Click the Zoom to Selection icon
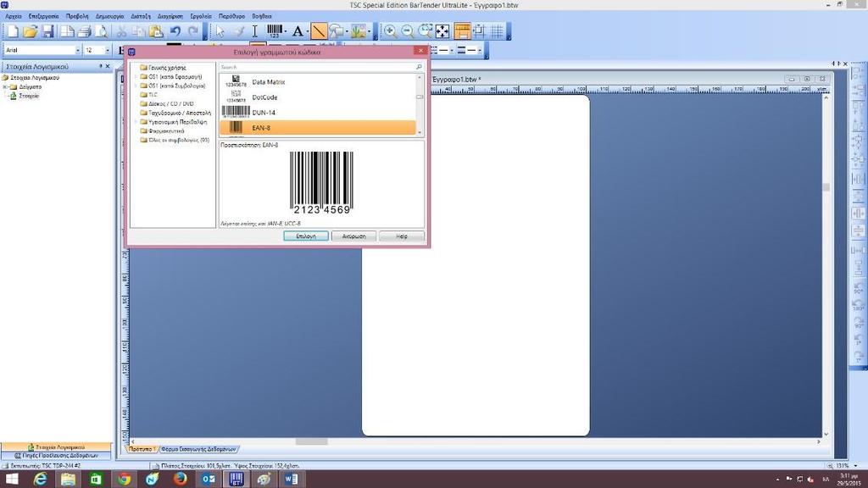Image resolution: width=868 pixels, height=488 pixels. tap(426, 31)
